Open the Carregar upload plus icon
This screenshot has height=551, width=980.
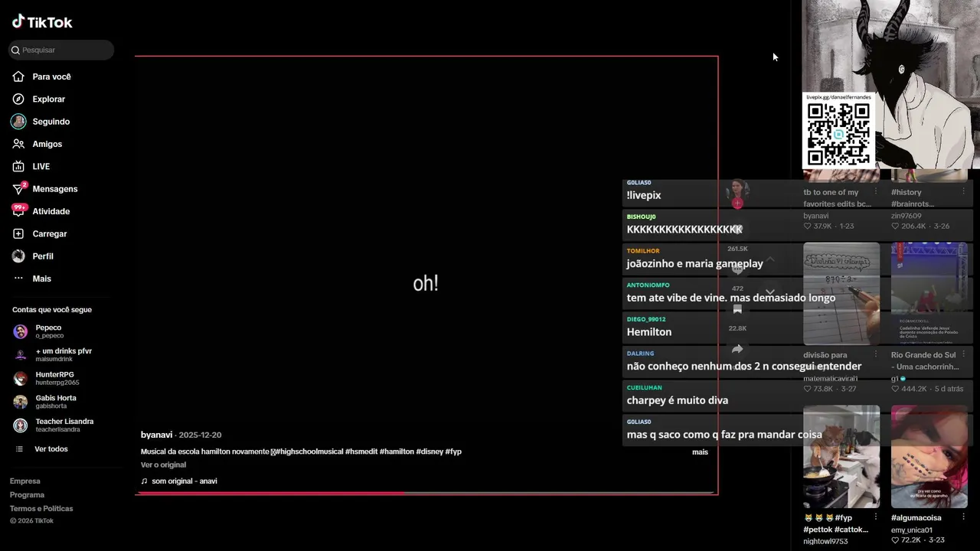tap(18, 234)
